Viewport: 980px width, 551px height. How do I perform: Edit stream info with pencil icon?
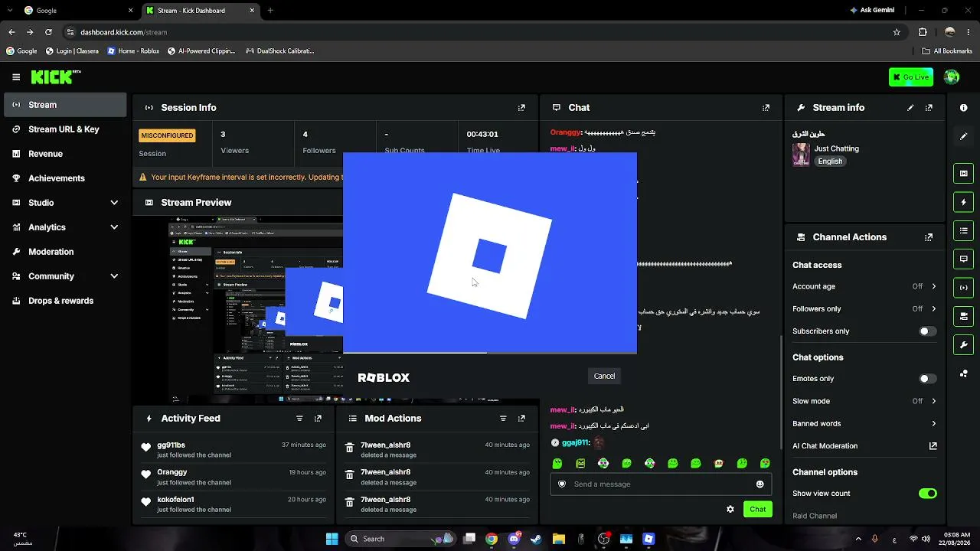click(x=910, y=108)
